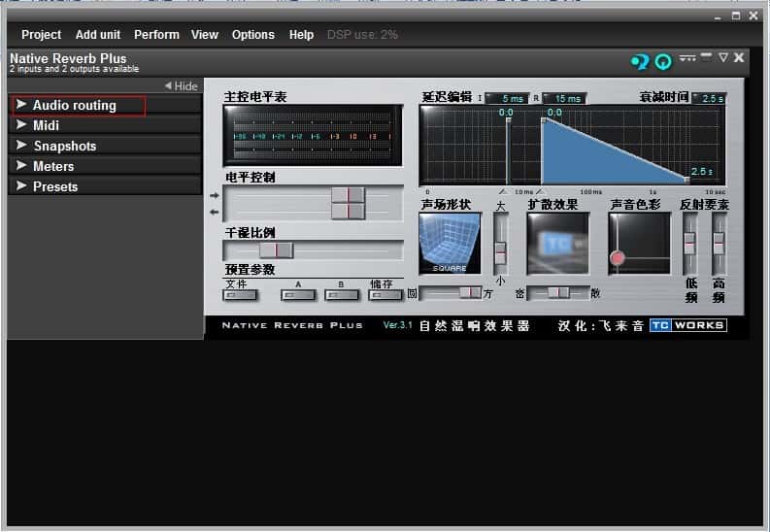The height and width of the screenshot is (532, 770).
Task: Click the room size (大/小) vertical slider handle
Action: click(500, 252)
